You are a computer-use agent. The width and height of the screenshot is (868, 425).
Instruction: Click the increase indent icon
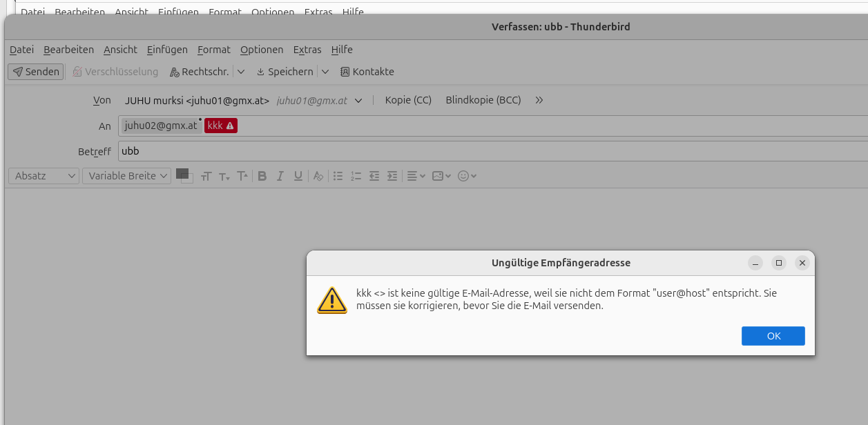[x=392, y=176]
